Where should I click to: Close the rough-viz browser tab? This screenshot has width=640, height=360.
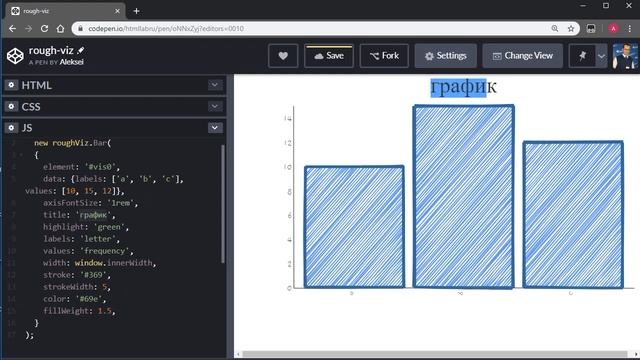118,11
